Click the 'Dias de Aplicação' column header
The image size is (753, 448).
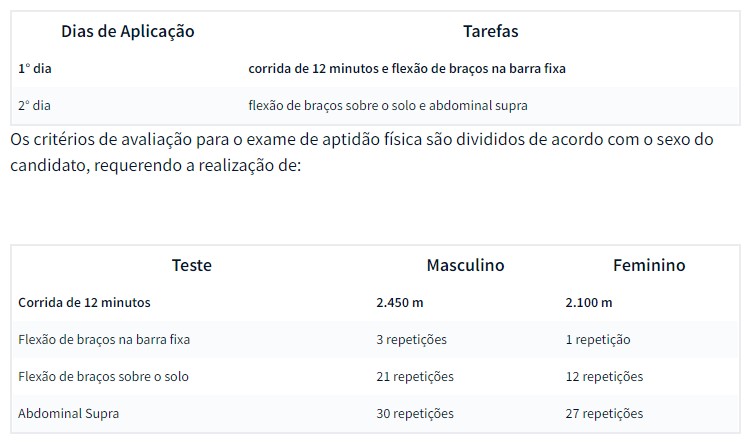pos(128,31)
